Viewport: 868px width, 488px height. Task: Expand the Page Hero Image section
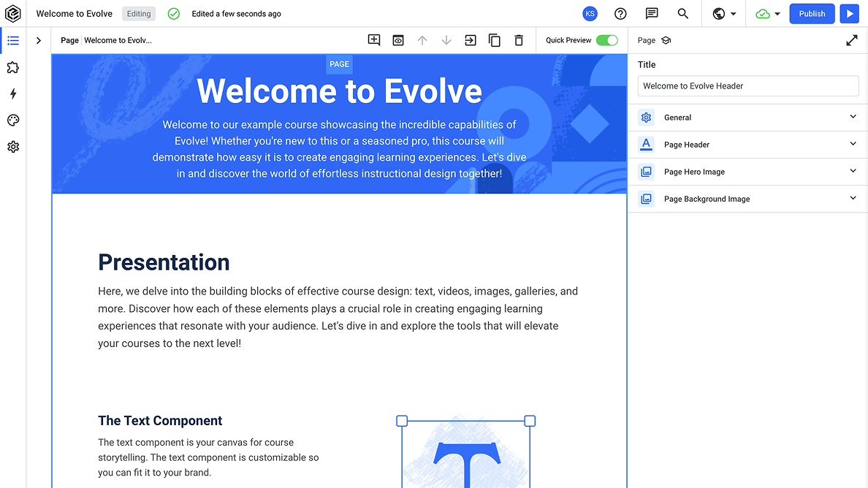tap(747, 171)
